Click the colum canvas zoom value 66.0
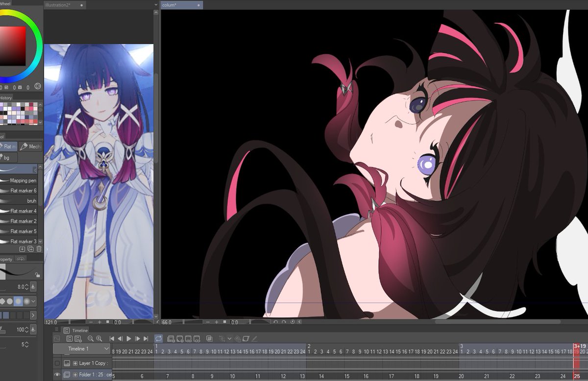 pyautogui.click(x=167, y=322)
